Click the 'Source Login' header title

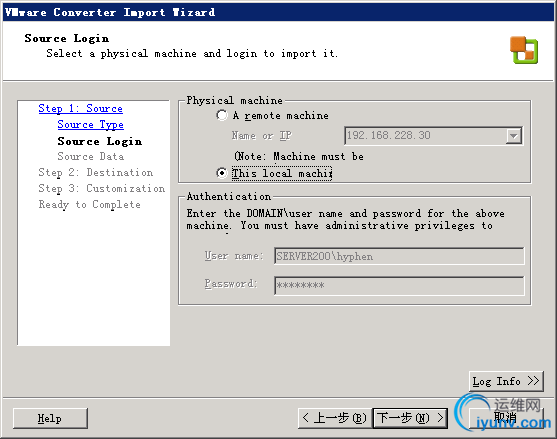click(x=67, y=38)
